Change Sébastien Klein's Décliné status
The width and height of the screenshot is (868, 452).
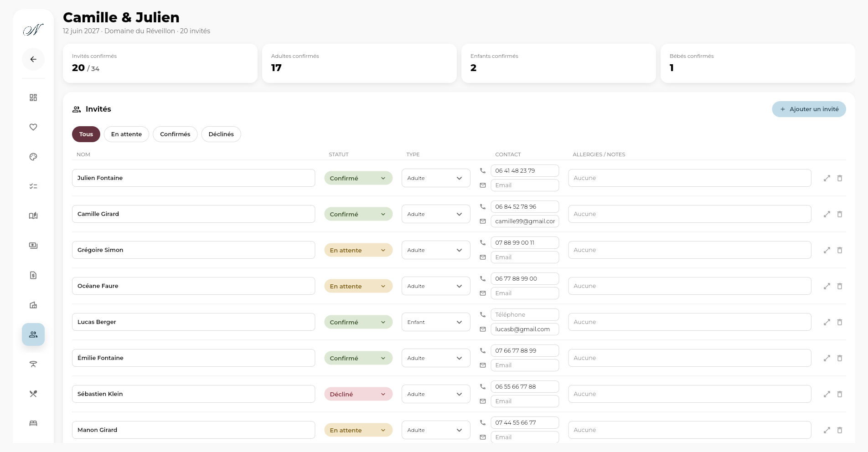tap(358, 394)
